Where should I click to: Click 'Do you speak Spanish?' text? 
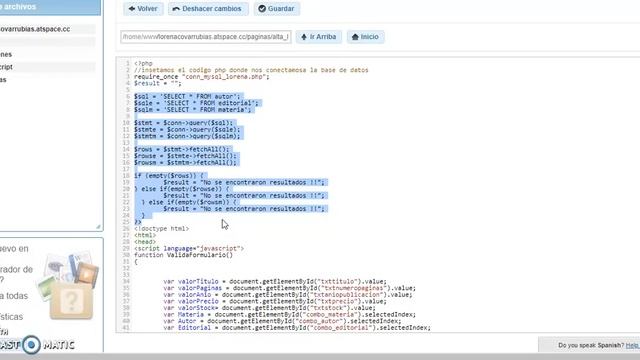coord(591,345)
